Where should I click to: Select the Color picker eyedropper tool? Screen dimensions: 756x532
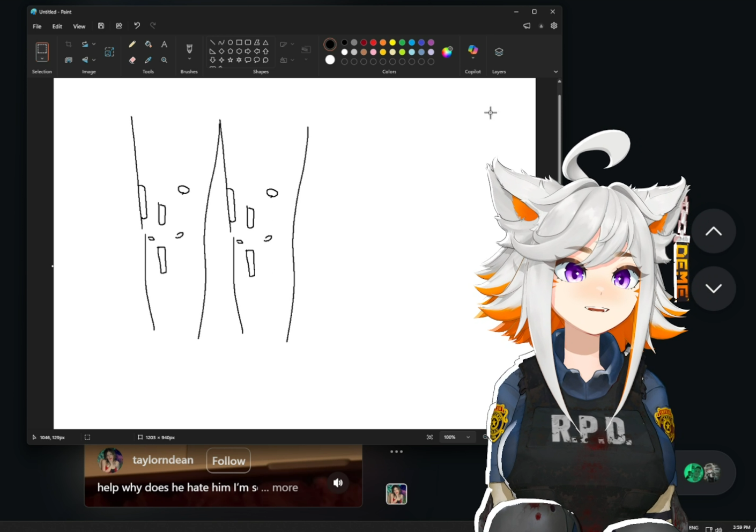click(x=148, y=60)
